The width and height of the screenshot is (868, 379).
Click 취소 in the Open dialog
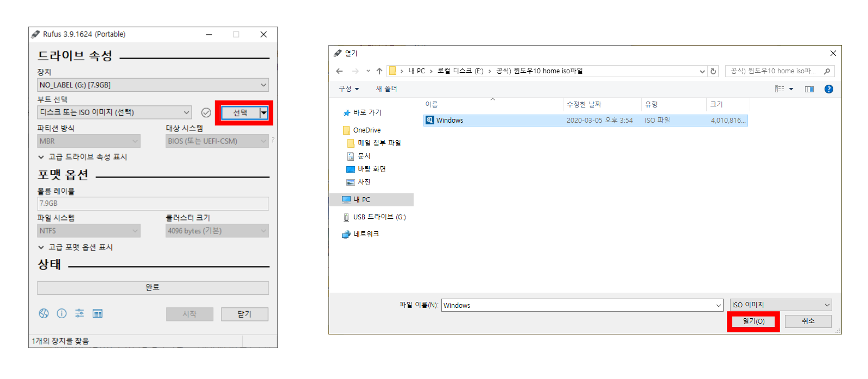808,321
